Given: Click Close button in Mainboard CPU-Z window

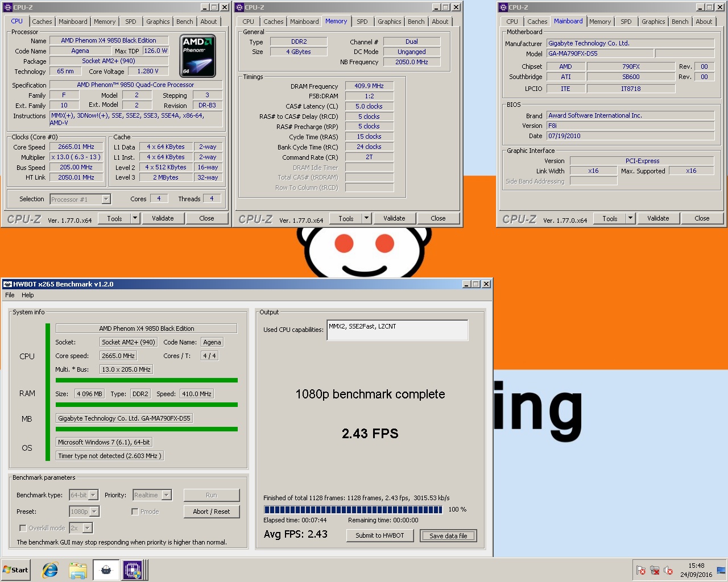Looking at the screenshot, I should coord(702,218).
